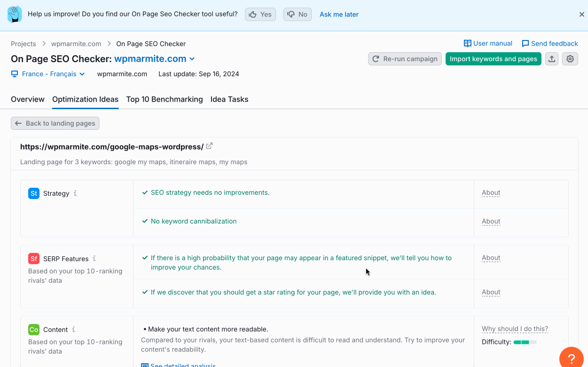Image resolution: width=588 pixels, height=367 pixels.
Task: Switch to the Overview tab
Action: (x=28, y=99)
